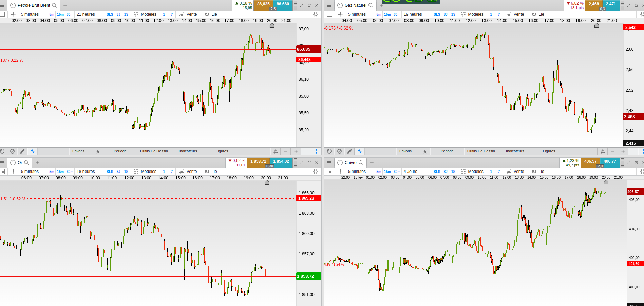Click the time marker on the Brent time axis
The image size is (644, 306).
click(x=272, y=25)
